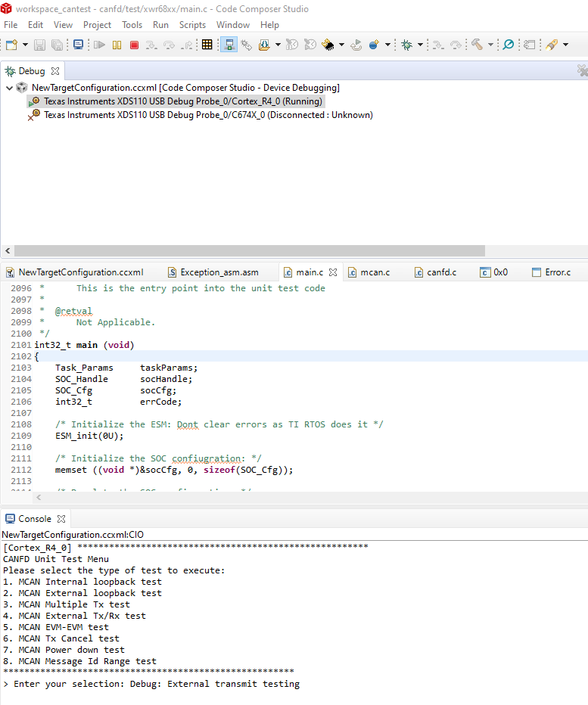Close the Debug view tab
The height and width of the screenshot is (705, 588).
[55, 71]
